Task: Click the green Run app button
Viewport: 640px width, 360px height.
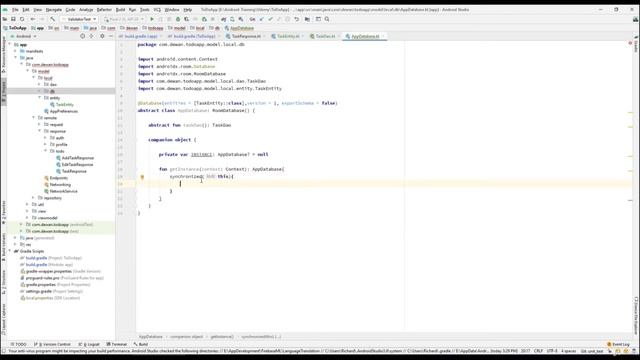Action: 152,19
